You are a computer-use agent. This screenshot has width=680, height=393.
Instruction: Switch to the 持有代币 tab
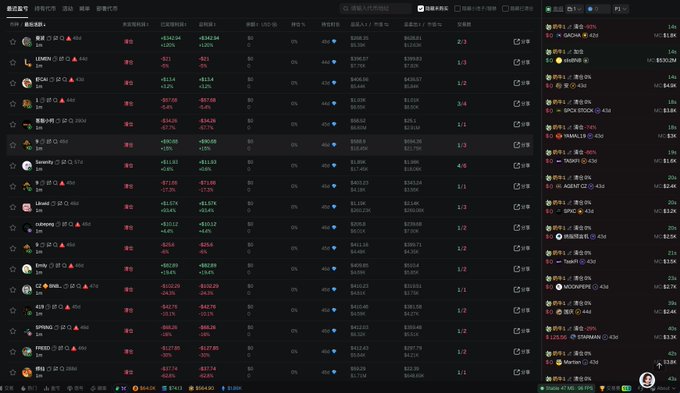coord(45,9)
